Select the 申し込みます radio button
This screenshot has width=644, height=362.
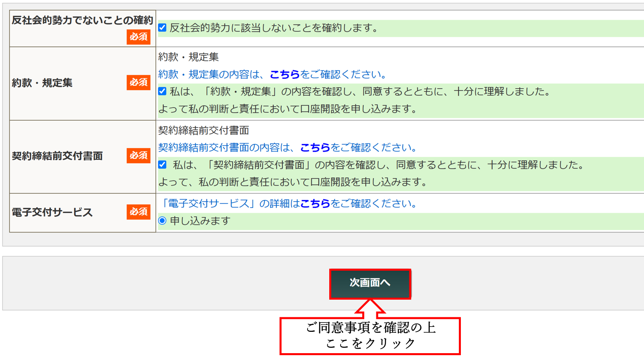(x=162, y=220)
